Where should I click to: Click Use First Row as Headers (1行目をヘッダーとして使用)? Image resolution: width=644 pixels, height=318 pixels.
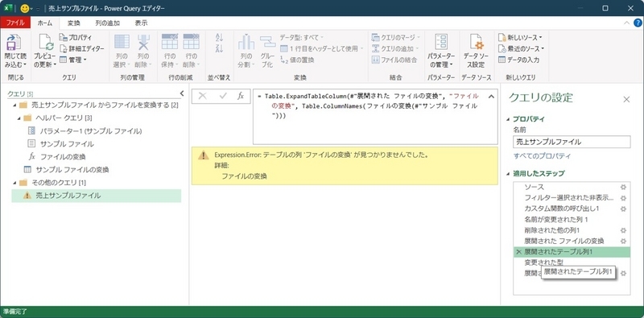pyautogui.click(x=321, y=48)
